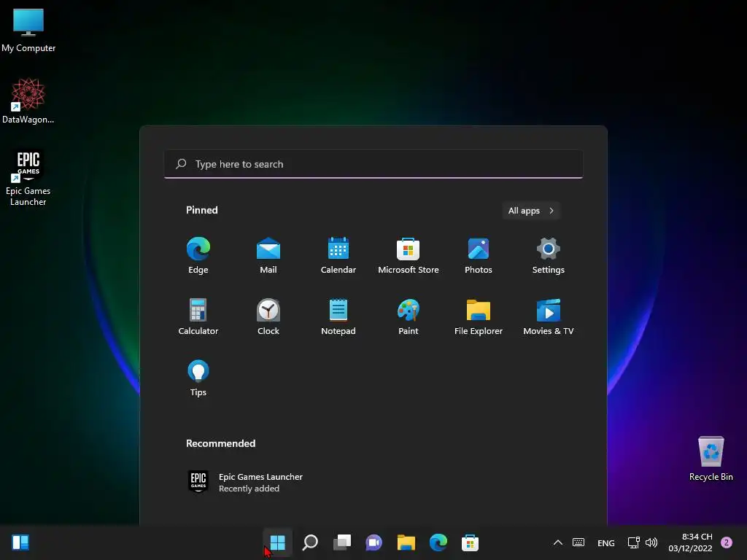
Task: Open the Widgets button on taskbar
Action: 20,542
